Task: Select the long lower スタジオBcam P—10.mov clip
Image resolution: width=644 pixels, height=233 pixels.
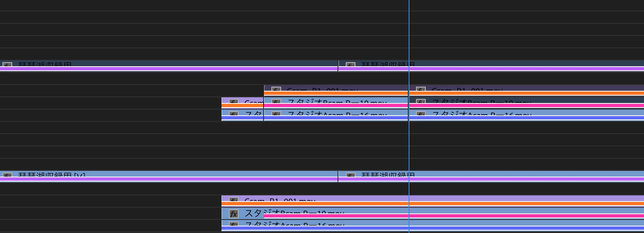Action: [x=433, y=213]
